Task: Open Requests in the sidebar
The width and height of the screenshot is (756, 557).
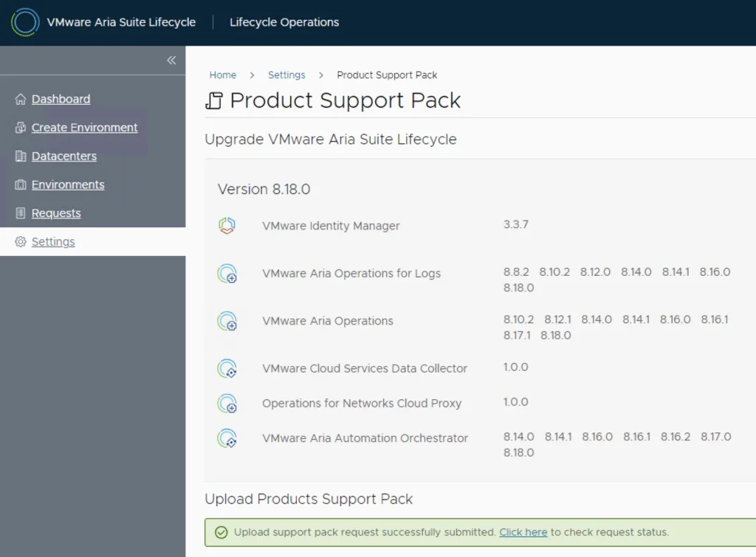Action: pos(56,213)
